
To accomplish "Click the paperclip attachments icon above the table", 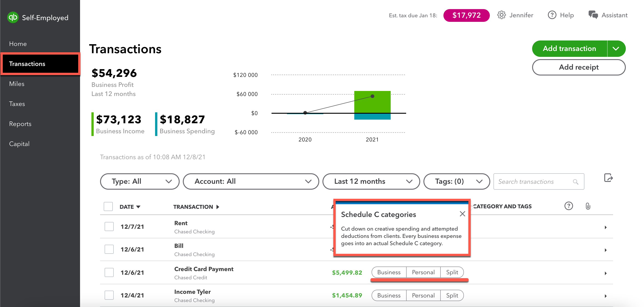I will pyautogui.click(x=588, y=206).
